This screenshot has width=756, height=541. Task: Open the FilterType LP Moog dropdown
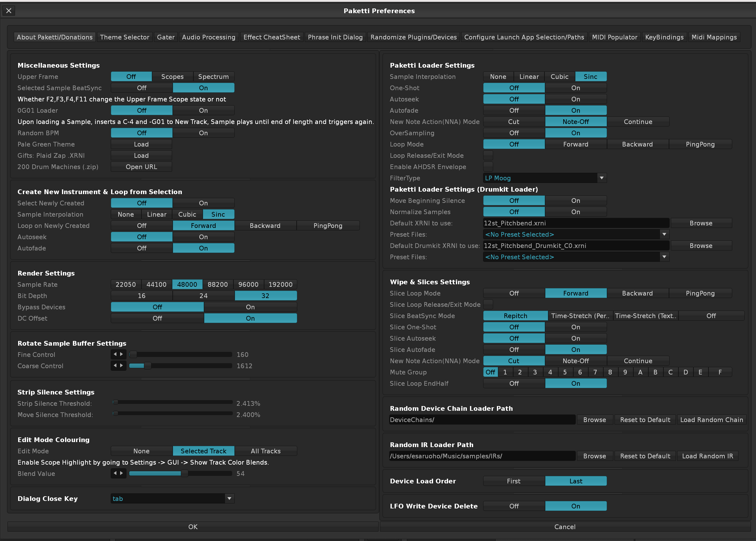601,178
